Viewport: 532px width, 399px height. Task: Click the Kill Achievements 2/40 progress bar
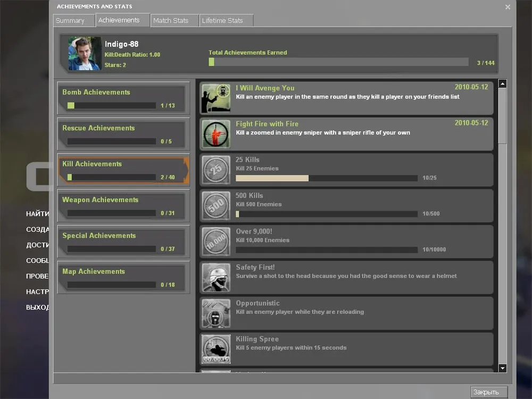tap(111, 177)
